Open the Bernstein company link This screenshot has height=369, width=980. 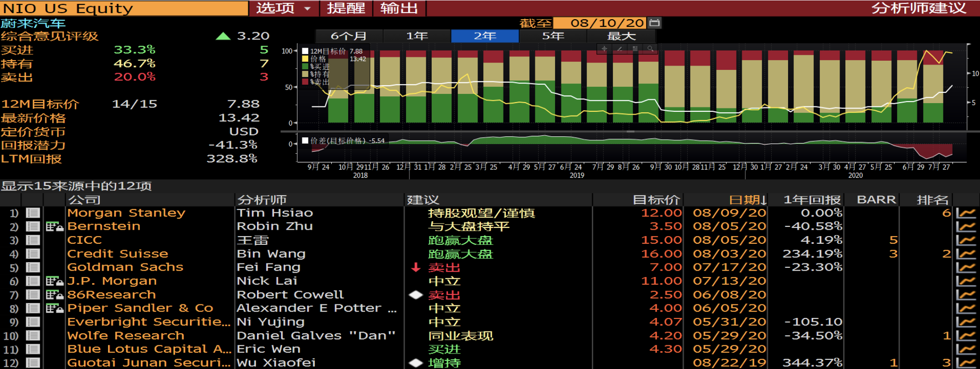coord(104,226)
